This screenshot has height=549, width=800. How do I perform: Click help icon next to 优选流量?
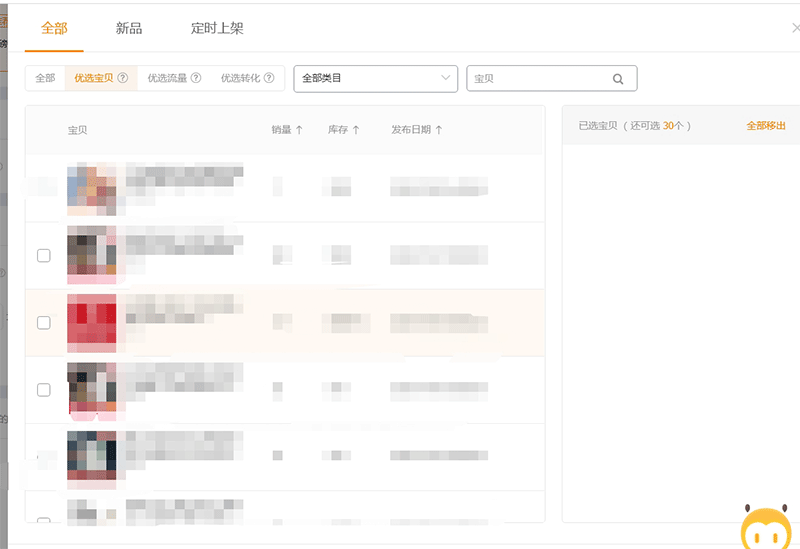click(x=196, y=78)
